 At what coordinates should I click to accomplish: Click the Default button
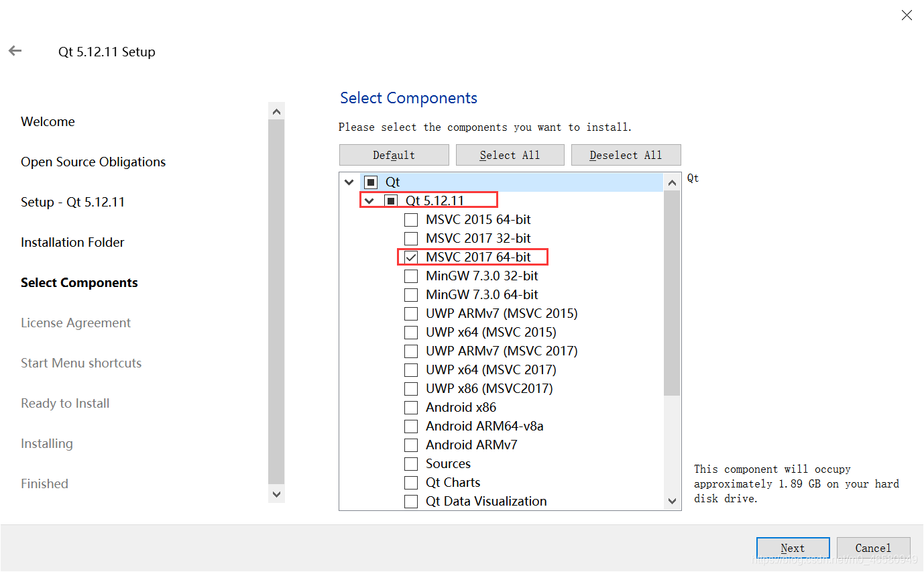click(394, 155)
